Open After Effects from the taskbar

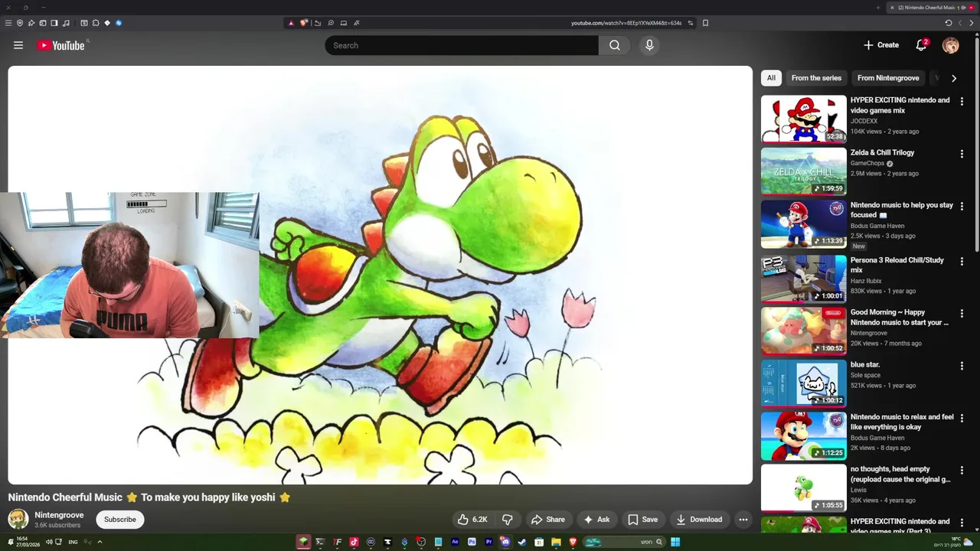455,542
